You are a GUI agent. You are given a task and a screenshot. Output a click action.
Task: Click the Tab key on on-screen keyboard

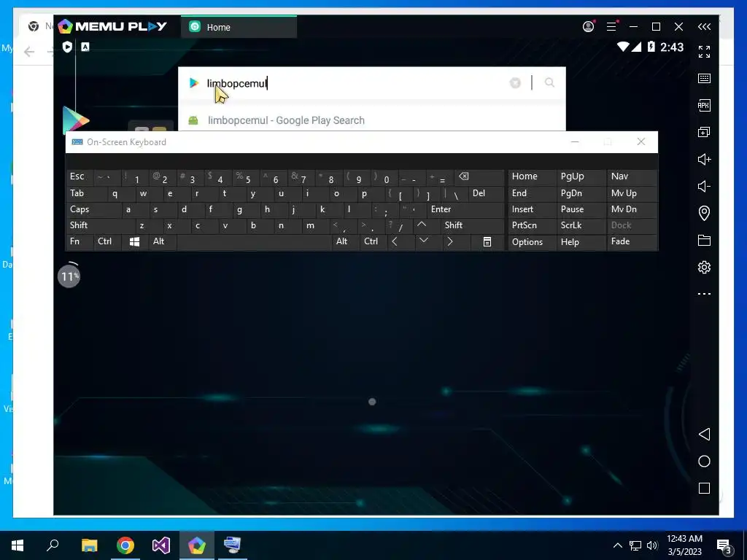pos(87,193)
